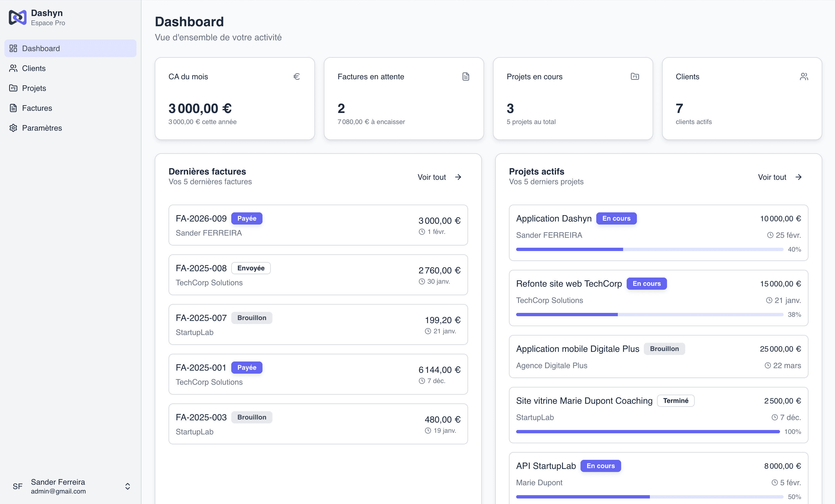Expand the Sander Ferreira profile chevron

pos(128,486)
